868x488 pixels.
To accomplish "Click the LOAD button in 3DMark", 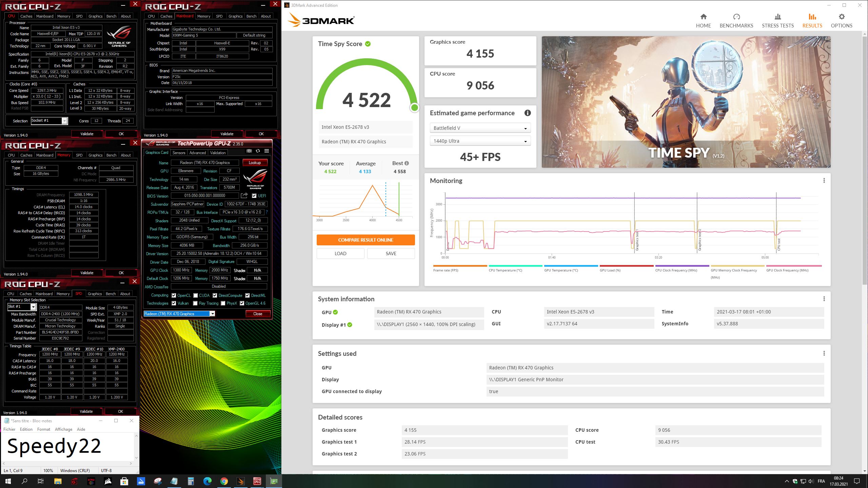I will tap(340, 253).
